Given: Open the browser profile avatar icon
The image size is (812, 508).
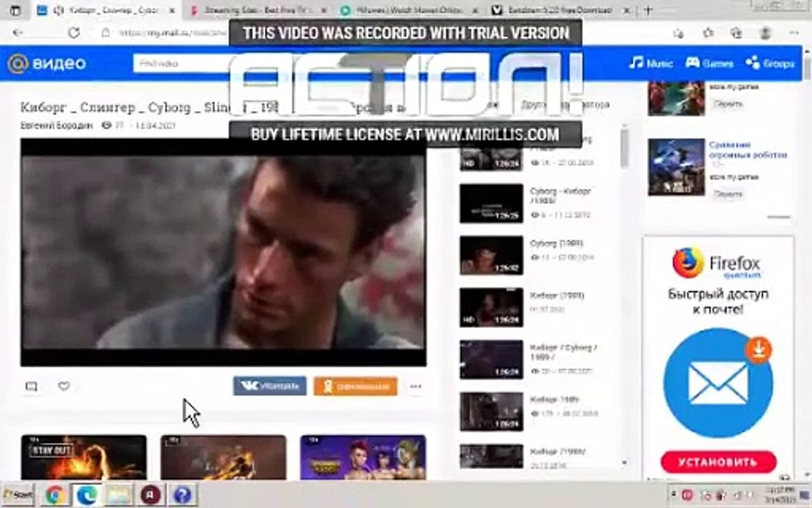Looking at the screenshot, I should pos(765,33).
